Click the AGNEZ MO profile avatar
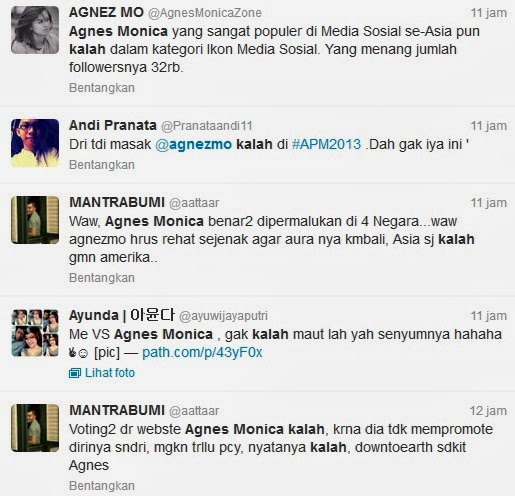This screenshot has width=515, height=496. 35,30
